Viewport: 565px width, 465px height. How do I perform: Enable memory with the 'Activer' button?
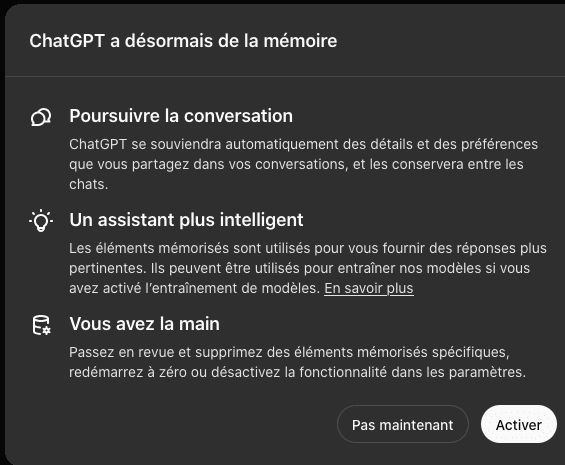[x=519, y=424]
